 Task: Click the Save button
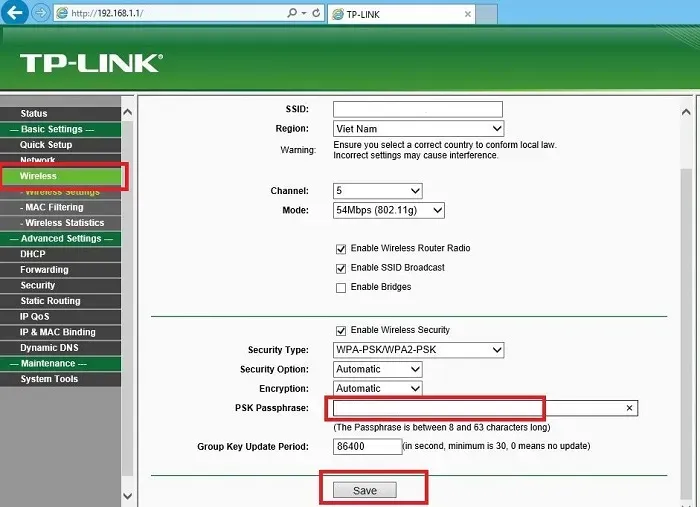coord(365,490)
